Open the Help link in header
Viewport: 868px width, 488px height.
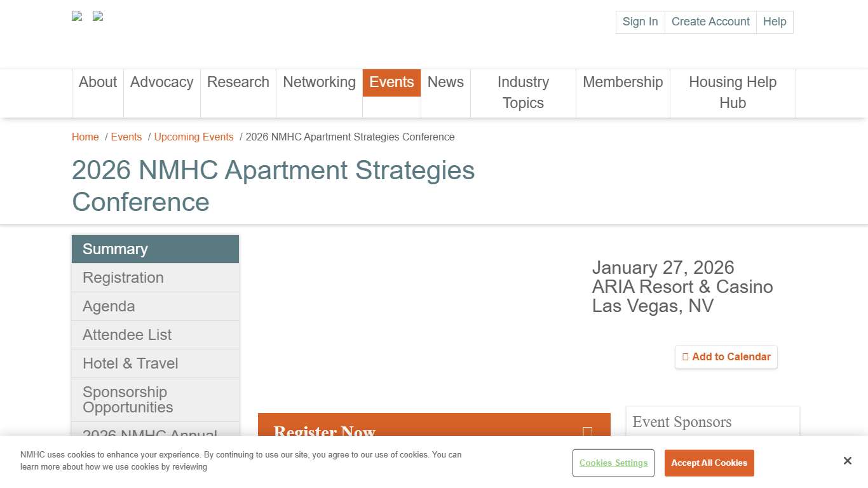click(x=775, y=22)
